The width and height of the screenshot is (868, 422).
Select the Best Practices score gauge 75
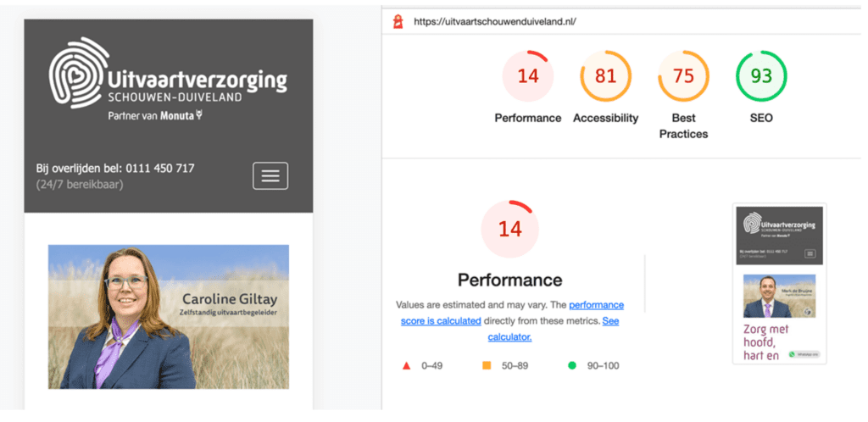coord(683,76)
